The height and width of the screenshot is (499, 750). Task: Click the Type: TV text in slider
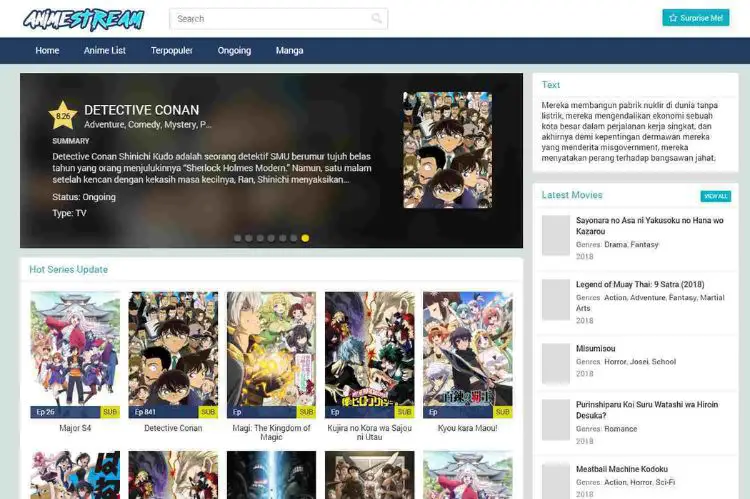[x=69, y=213]
